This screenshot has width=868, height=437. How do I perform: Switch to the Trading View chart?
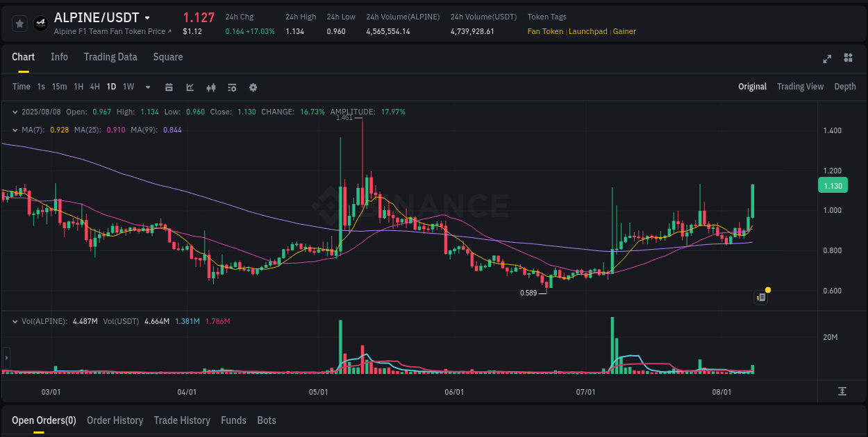click(800, 87)
